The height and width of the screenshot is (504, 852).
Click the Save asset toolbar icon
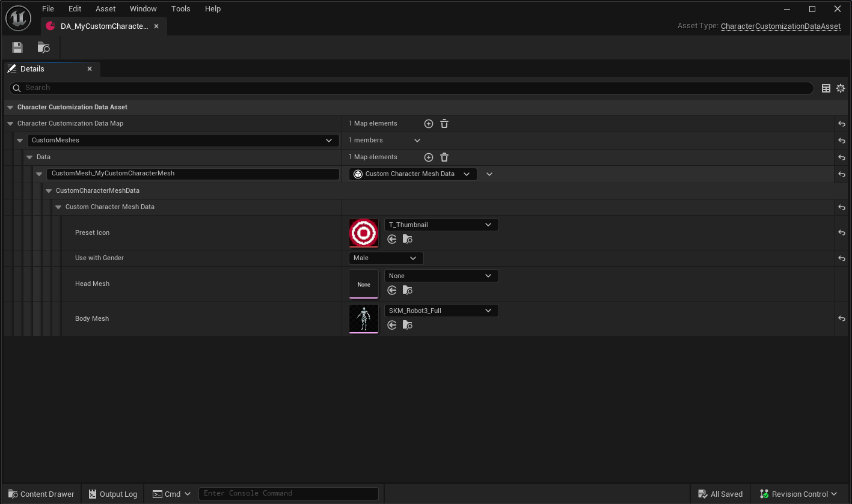pos(17,47)
